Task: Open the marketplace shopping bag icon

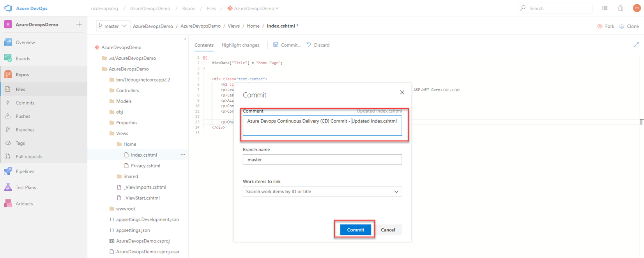Action: click(x=621, y=8)
